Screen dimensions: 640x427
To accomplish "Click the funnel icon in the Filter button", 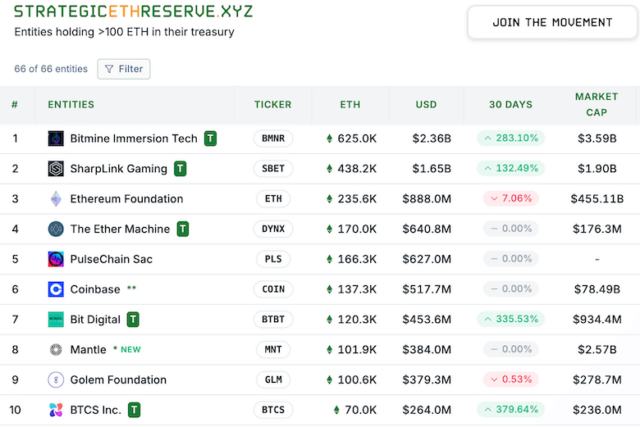I will (x=109, y=69).
